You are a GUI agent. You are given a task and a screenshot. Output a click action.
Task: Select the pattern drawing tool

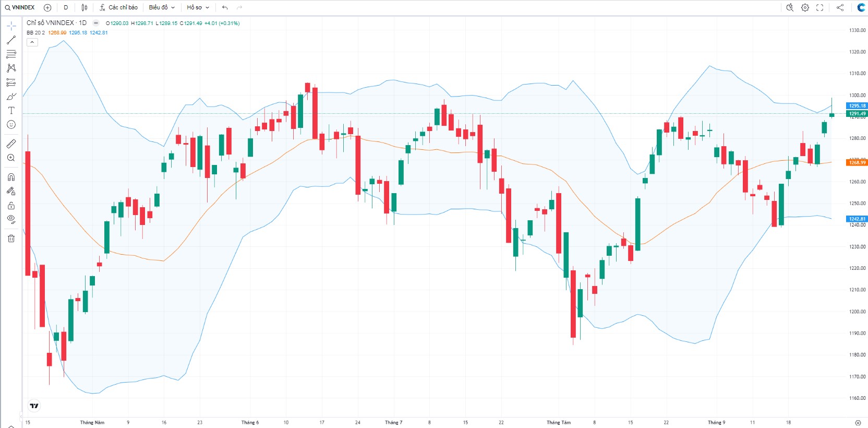(x=11, y=68)
